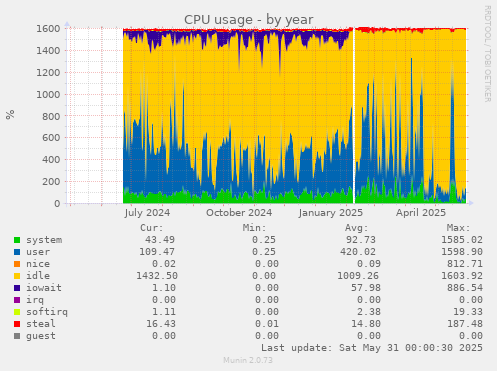Image resolution: width=497 pixels, height=371 pixels.
Task: Click user max value 1598.90
Action: pyautogui.click(x=462, y=252)
